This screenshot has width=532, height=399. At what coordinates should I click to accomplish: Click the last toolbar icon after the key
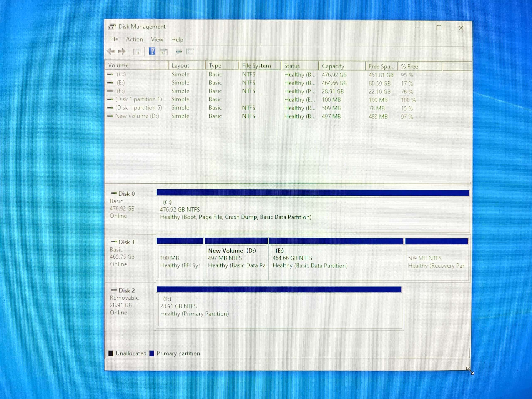(190, 52)
